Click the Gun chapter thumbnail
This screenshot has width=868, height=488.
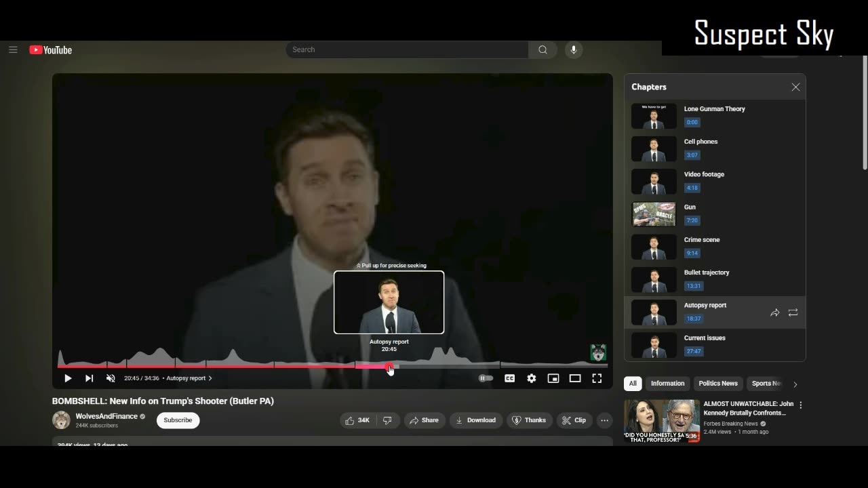tap(654, 214)
